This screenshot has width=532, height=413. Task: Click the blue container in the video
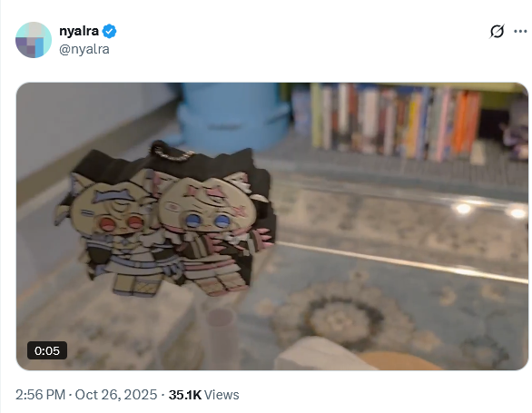click(x=232, y=116)
